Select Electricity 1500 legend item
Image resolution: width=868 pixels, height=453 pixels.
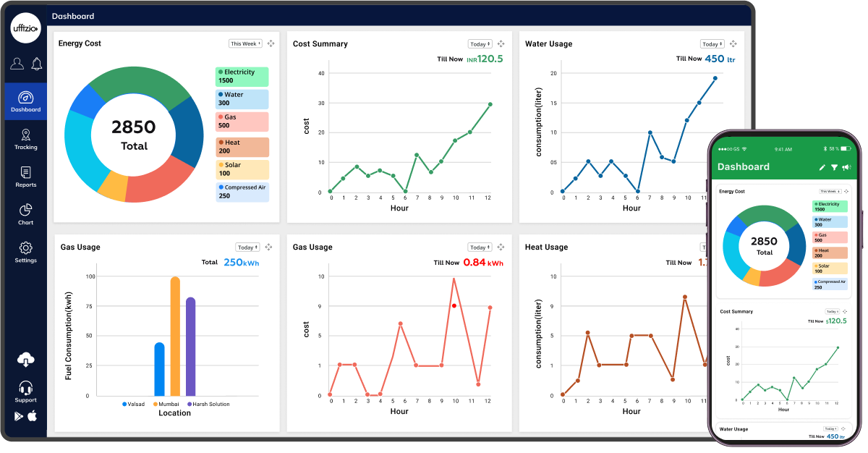(x=242, y=77)
